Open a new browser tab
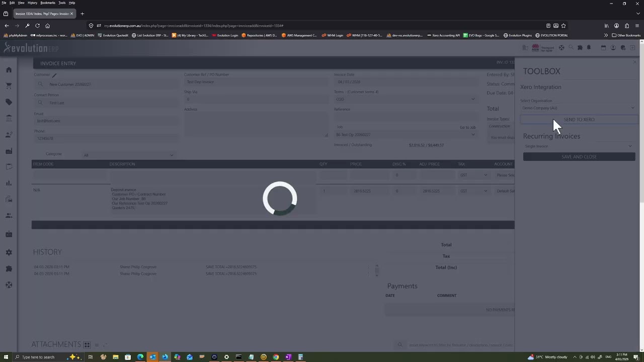Viewport: 644px width, 362px height. point(83,14)
